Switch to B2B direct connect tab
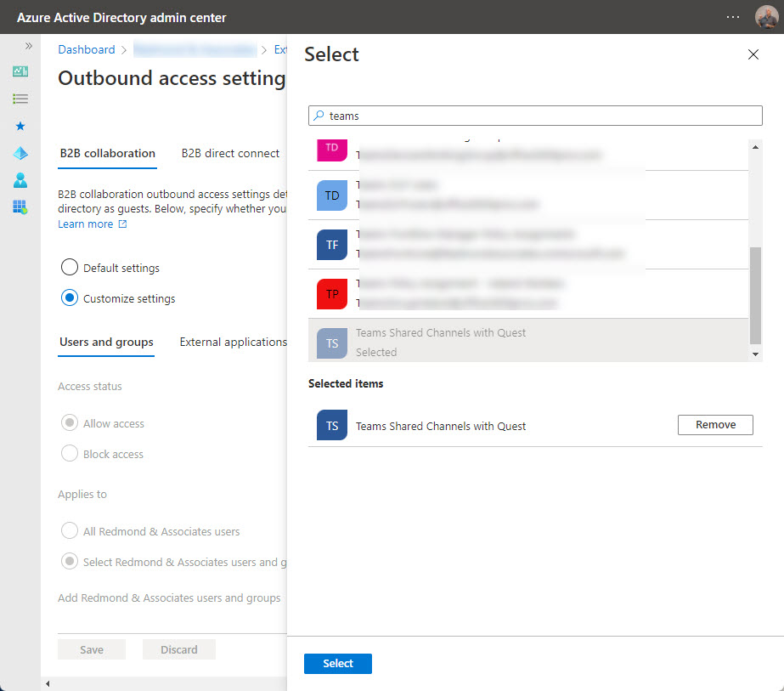 pyautogui.click(x=230, y=153)
